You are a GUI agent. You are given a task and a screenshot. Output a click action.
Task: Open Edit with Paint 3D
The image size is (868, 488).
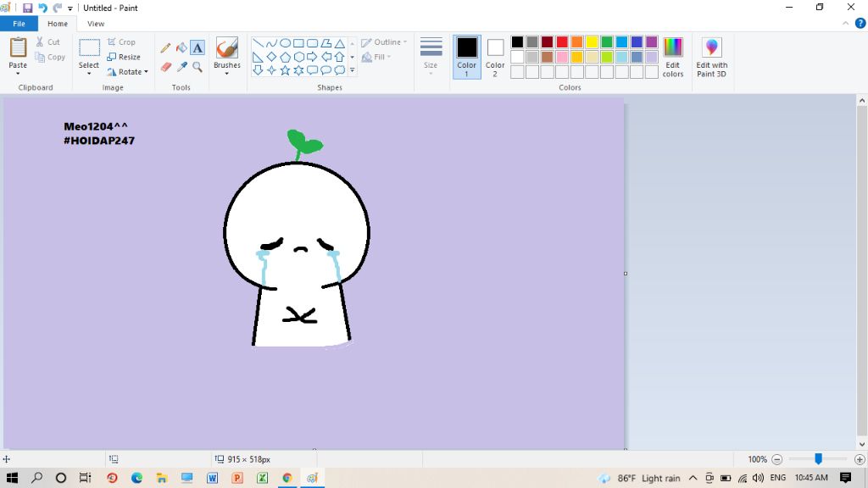click(x=712, y=57)
